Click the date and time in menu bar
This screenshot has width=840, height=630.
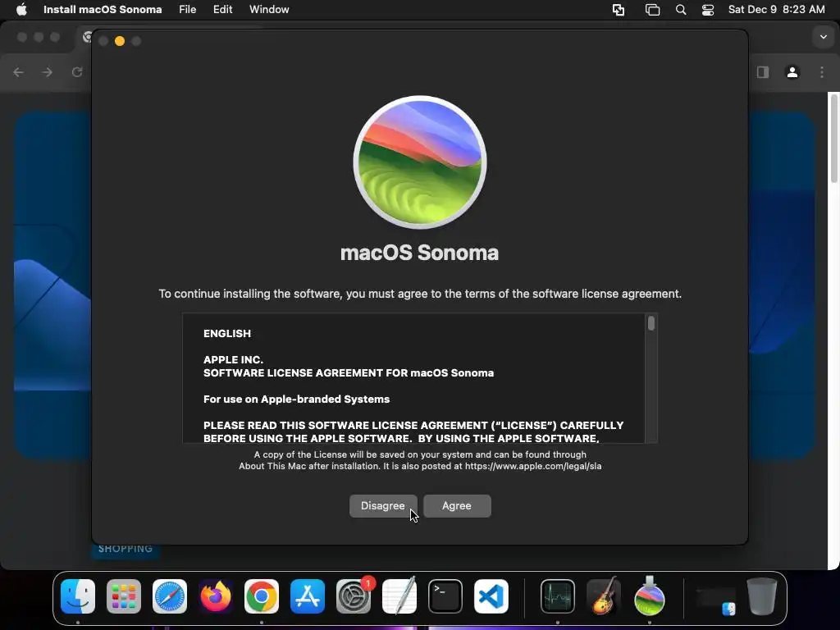[x=776, y=10]
